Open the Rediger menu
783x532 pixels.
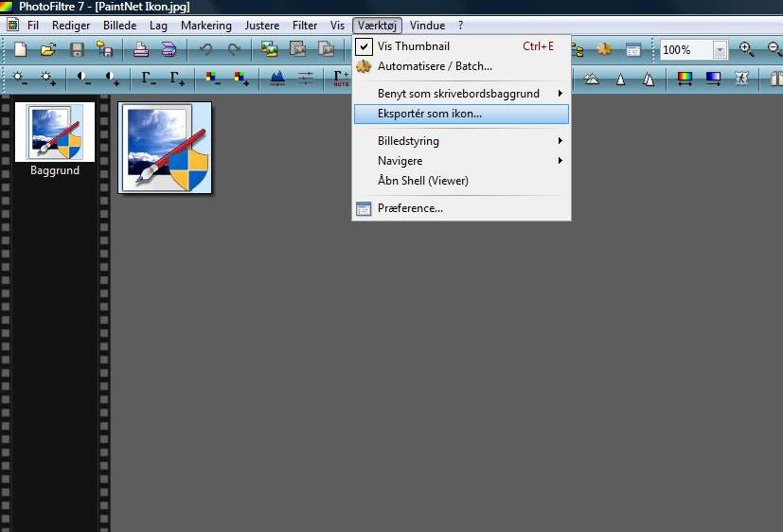pyautogui.click(x=71, y=25)
